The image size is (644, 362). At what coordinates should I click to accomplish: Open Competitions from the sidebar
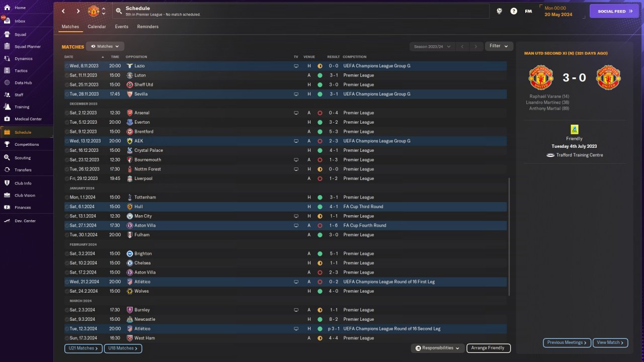pos(27,144)
